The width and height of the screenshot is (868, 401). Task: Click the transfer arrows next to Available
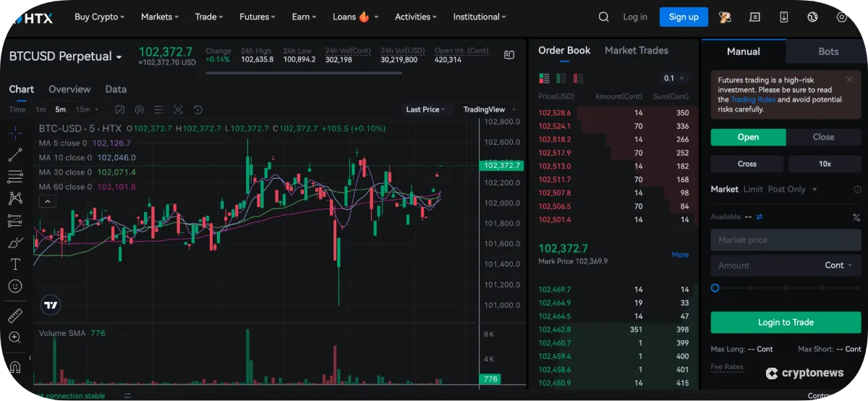click(x=759, y=216)
